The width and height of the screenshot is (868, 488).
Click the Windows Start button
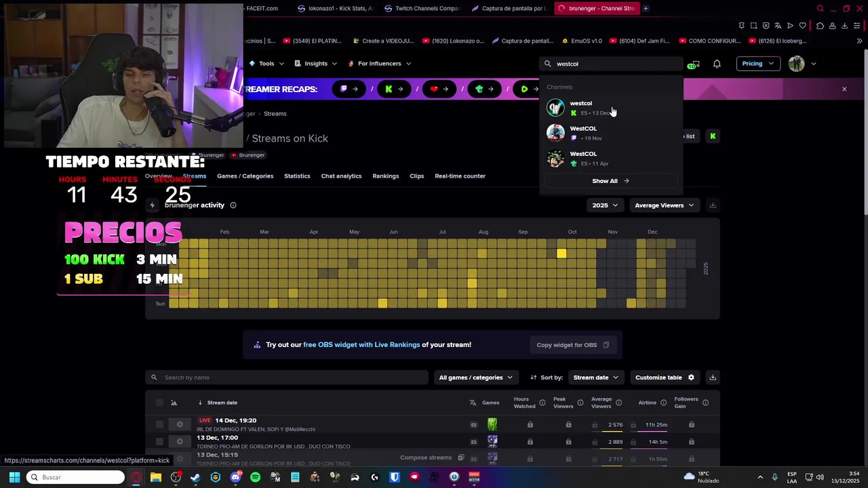tap(14, 477)
